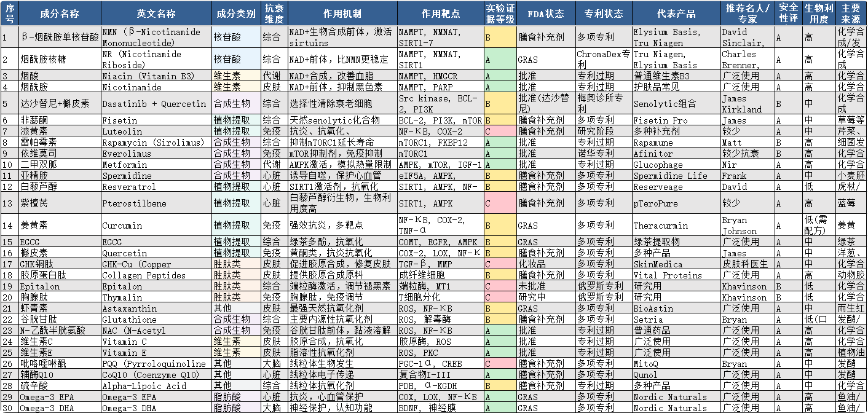Select the Thymalin cell
The image size is (868, 413).
coord(156,297)
